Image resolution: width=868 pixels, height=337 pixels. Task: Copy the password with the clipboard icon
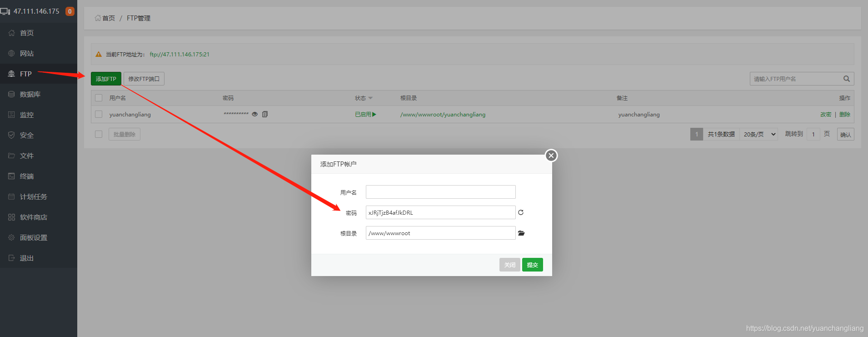point(265,114)
